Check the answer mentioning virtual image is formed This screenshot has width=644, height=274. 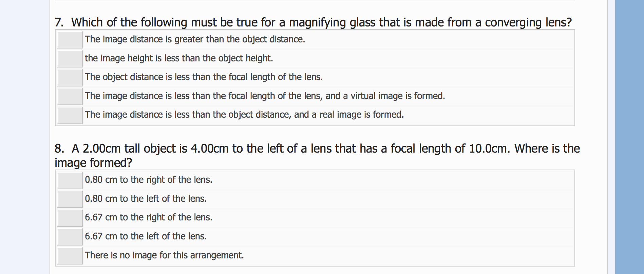pos(70,97)
